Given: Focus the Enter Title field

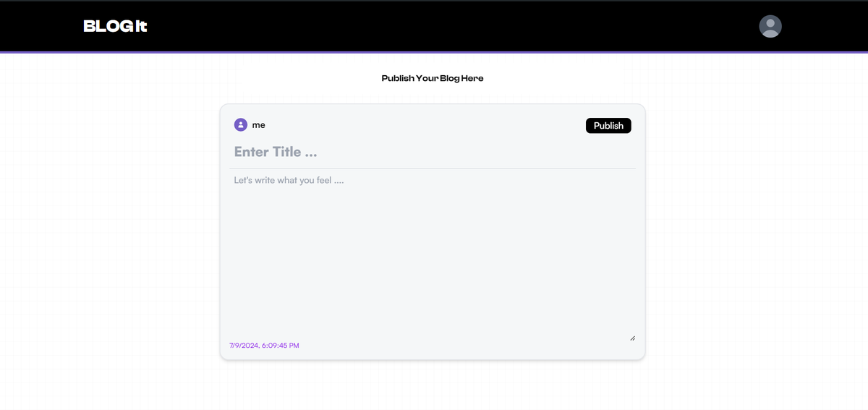Looking at the screenshot, I should click(x=433, y=152).
